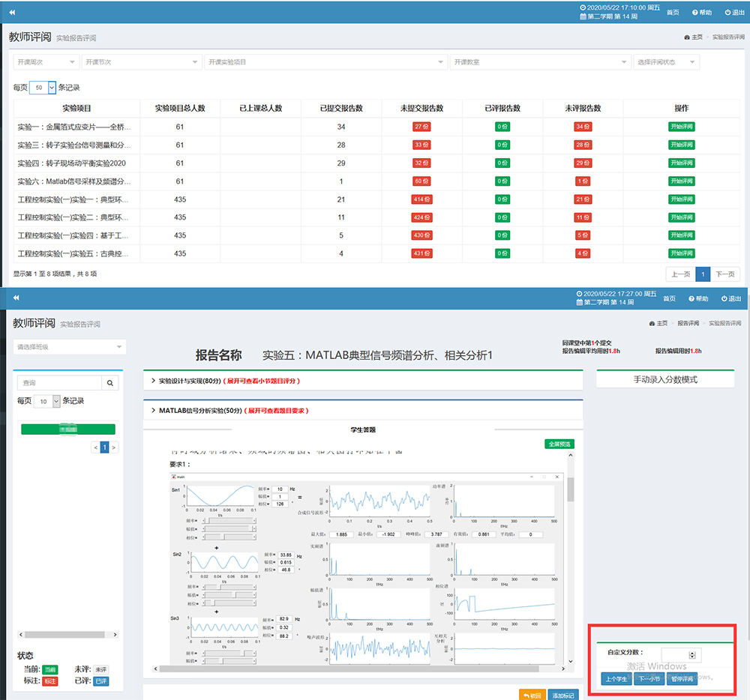This screenshot has width=750, height=700.
Task: Open the 开课实验项目 dropdown filter
Action: pos(325,62)
